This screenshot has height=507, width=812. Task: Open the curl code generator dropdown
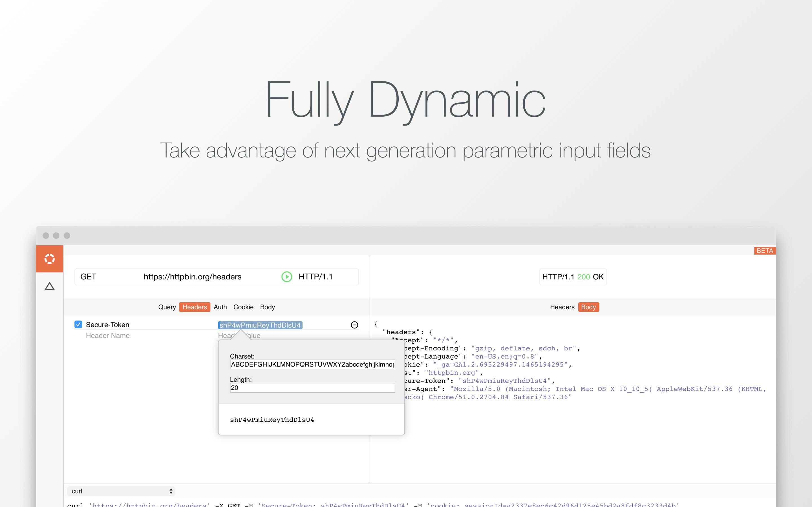coord(121,491)
